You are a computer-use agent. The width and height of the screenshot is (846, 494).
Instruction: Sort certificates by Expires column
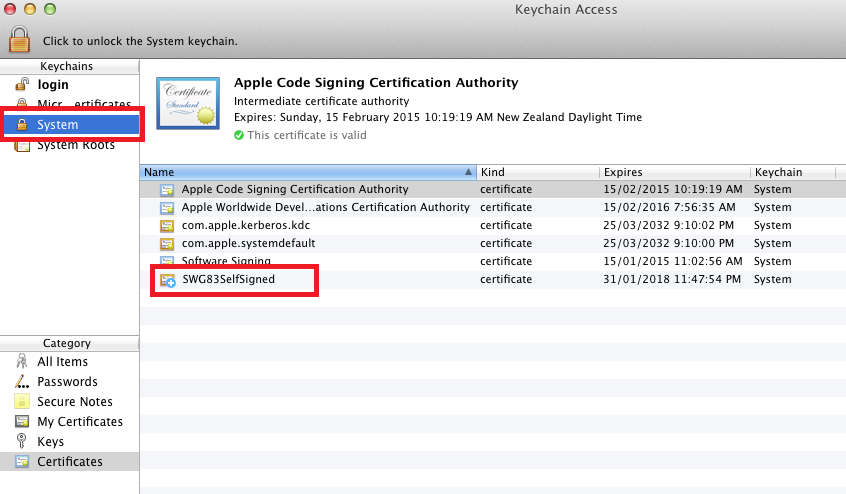[673, 172]
